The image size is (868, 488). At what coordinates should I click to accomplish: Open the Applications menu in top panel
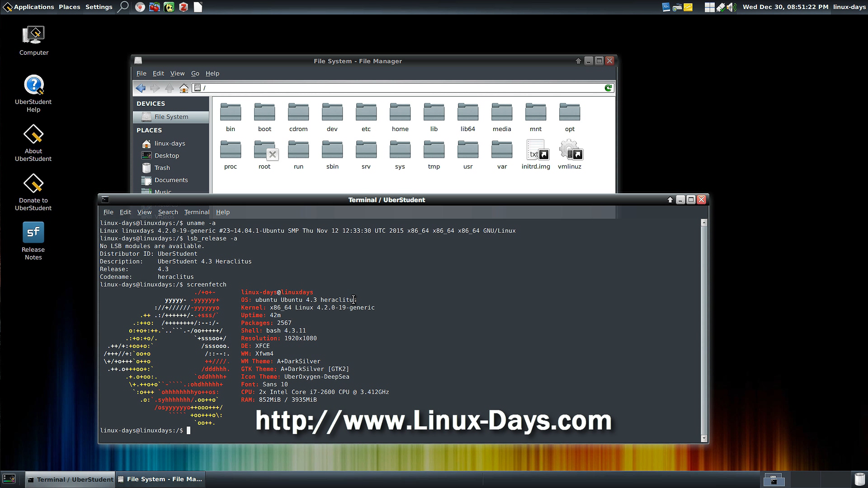[28, 7]
